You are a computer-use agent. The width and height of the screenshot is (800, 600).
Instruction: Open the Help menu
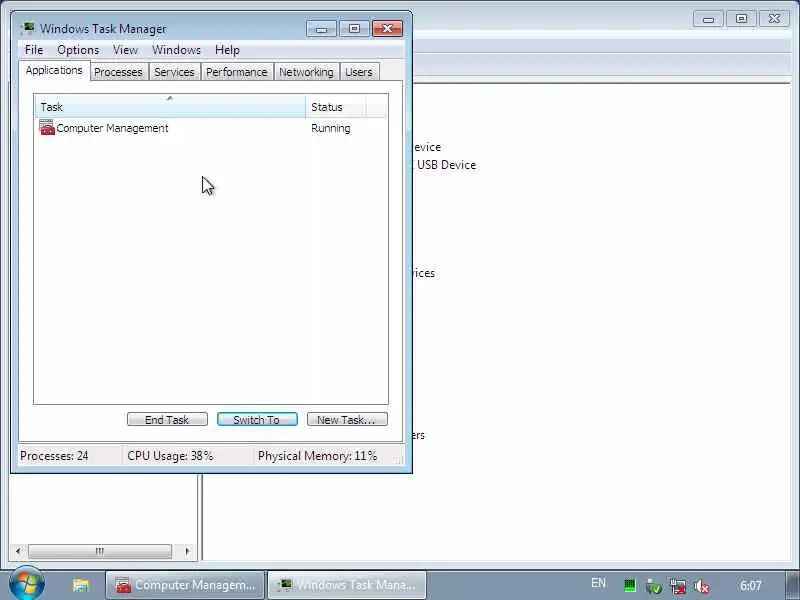(227, 50)
